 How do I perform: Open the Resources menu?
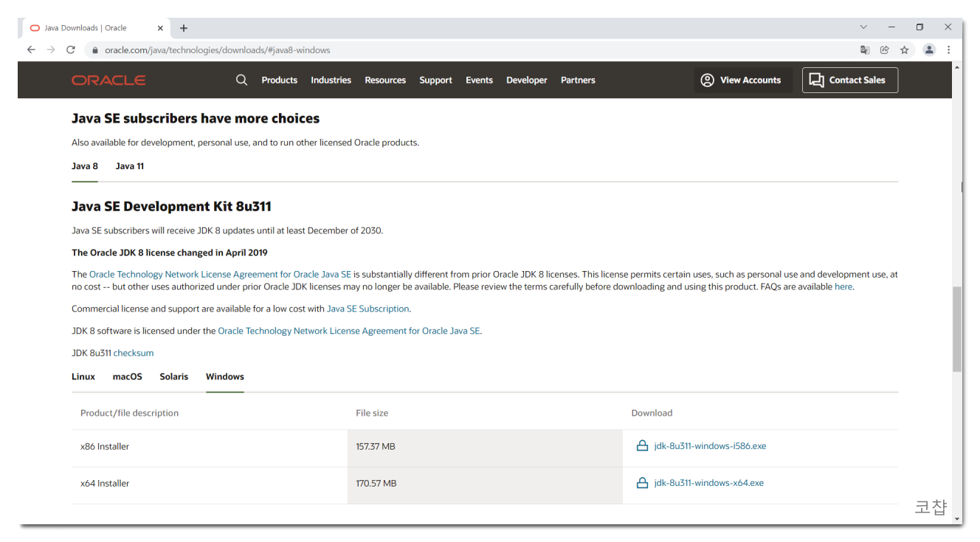[385, 80]
